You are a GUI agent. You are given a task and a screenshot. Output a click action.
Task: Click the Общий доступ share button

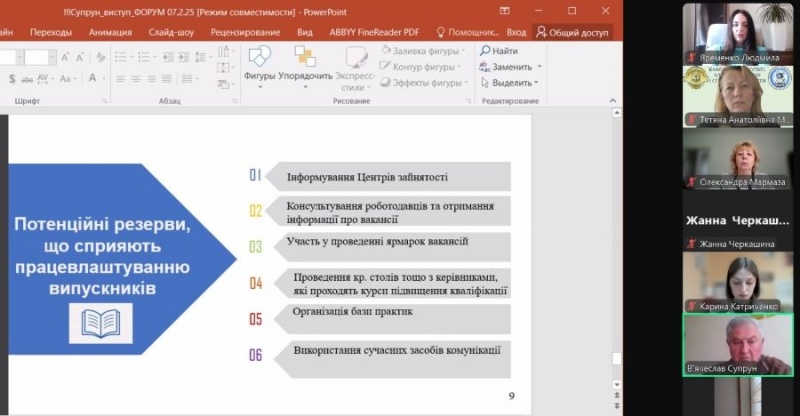[x=571, y=32]
